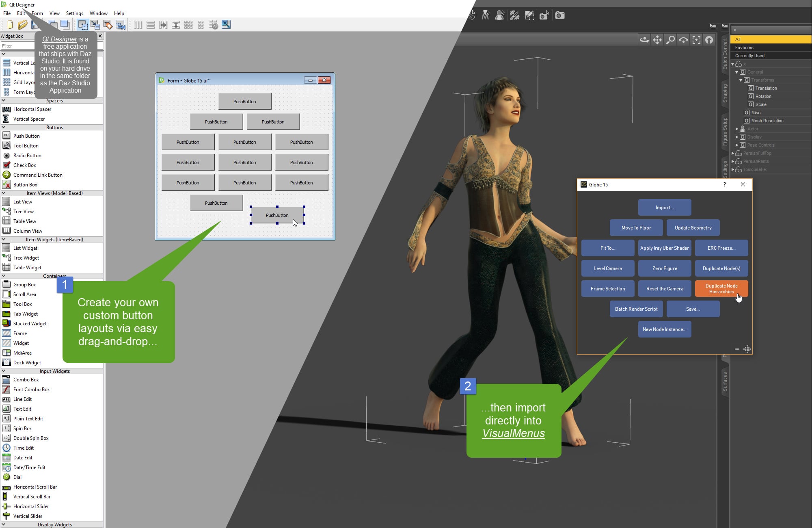Image resolution: width=812 pixels, height=528 pixels.
Task: Save the form with the Save icon
Action: point(35,25)
